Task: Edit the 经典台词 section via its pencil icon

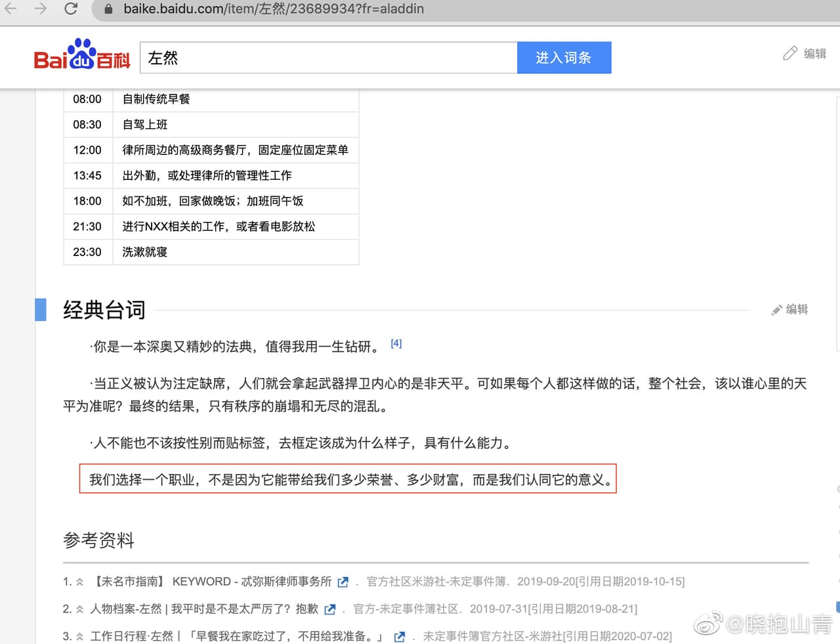Action: click(790, 309)
